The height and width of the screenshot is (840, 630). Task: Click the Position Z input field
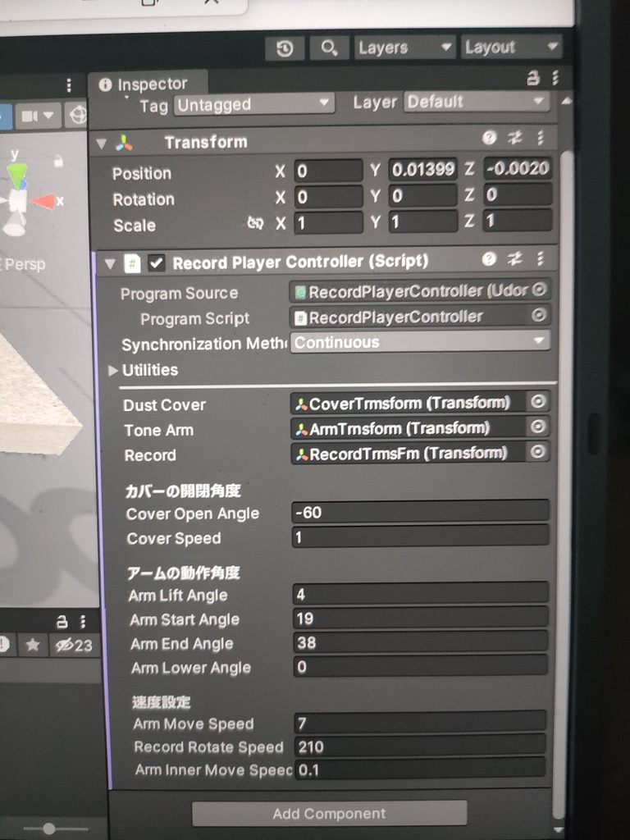[x=518, y=168]
